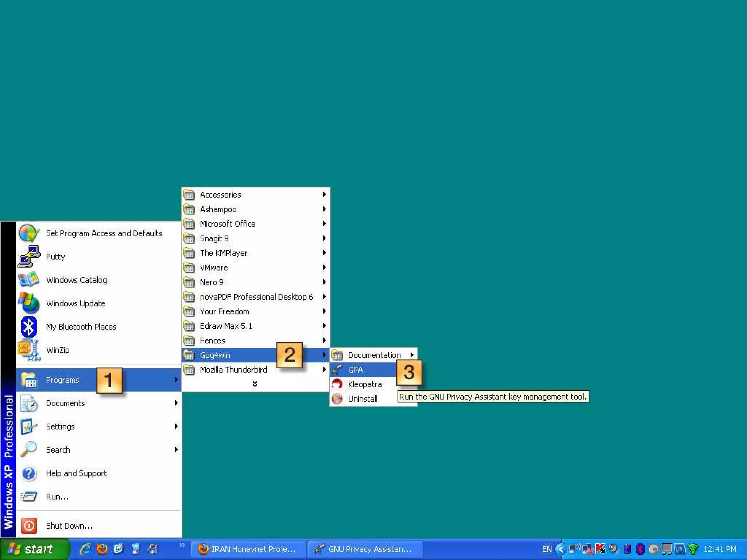Expand the Documentation submenu in Gpg4win

pyautogui.click(x=374, y=355)
